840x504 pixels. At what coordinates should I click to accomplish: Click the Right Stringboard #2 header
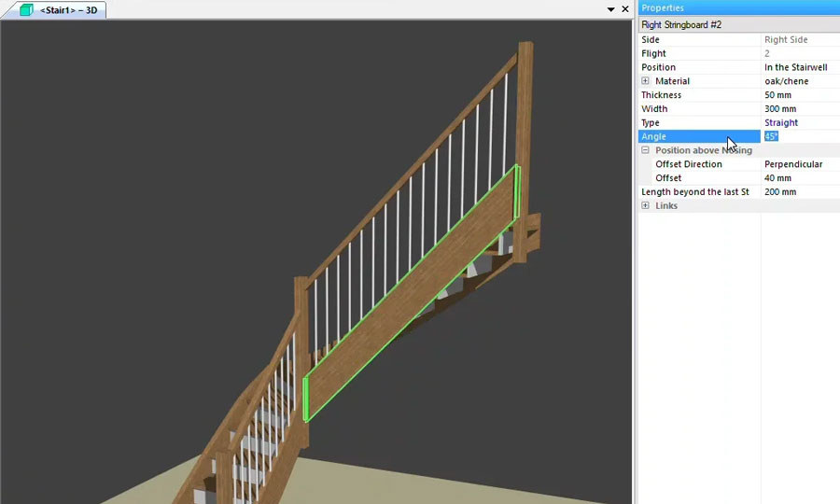(739, 24)
